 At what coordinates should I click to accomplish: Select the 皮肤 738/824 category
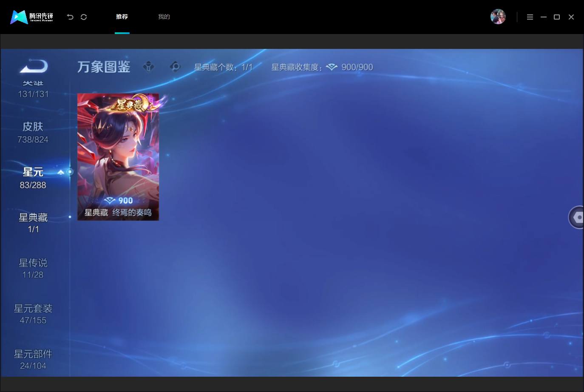coord(33,132)
